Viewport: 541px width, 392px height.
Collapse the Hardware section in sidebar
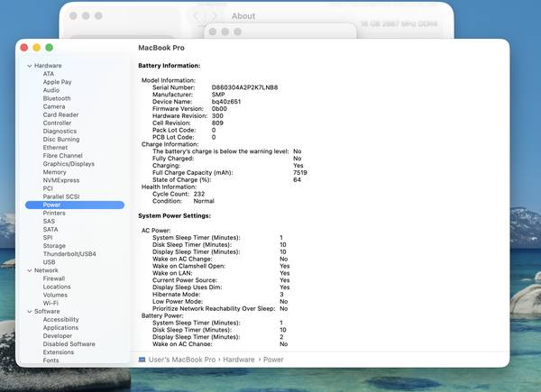click(29, 66)
